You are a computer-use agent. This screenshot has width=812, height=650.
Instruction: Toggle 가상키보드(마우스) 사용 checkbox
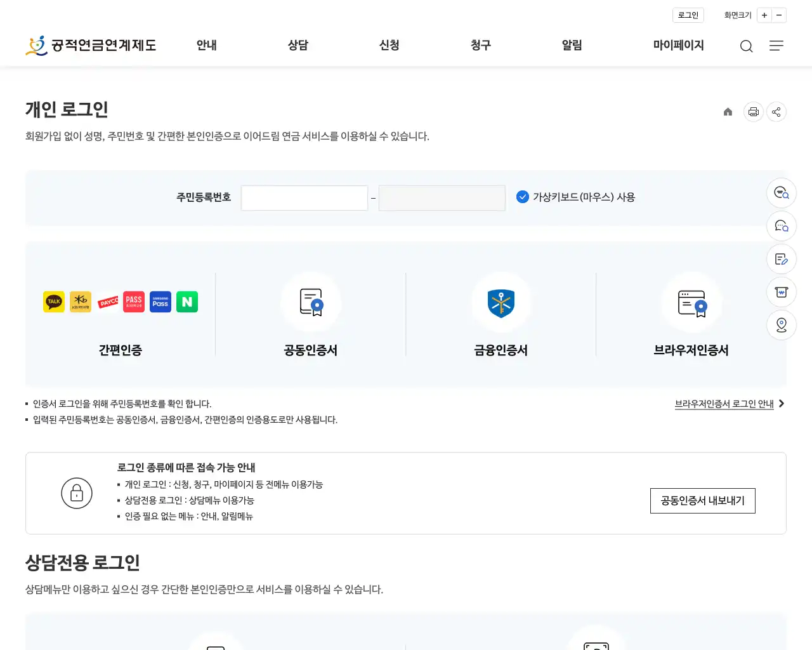click(x=522, y=197)
